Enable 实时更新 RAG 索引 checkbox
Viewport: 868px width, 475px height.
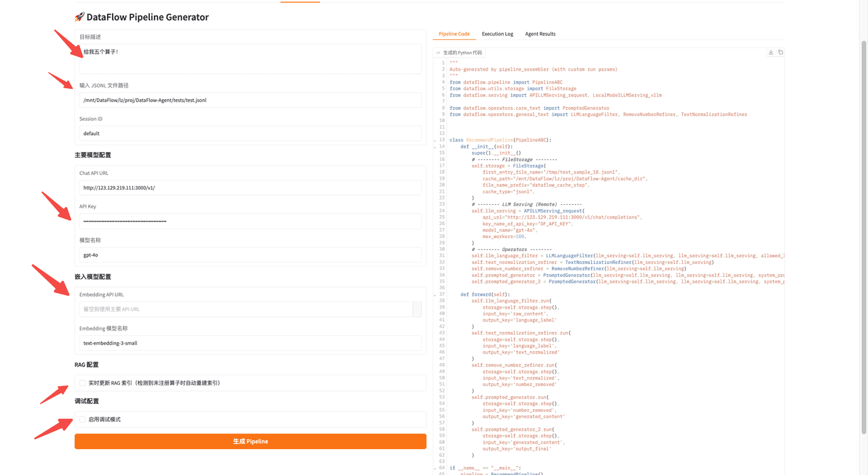click(x=83, y=383)
